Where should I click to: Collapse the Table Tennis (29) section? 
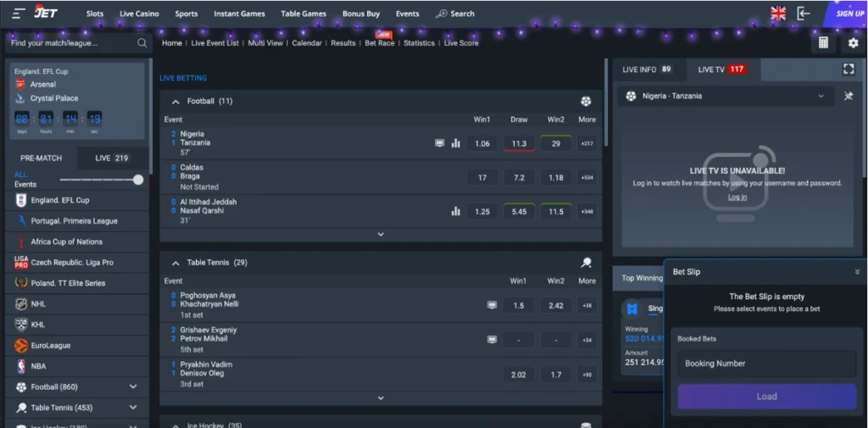tap(175, 263)
